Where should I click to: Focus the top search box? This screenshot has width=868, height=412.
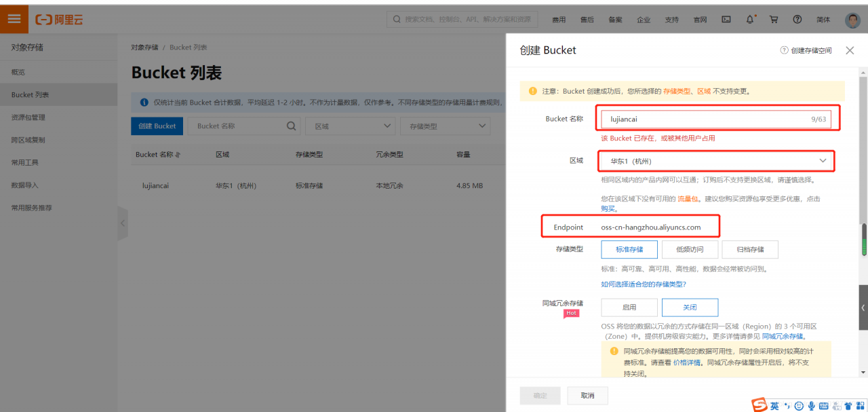pos(462,20)
